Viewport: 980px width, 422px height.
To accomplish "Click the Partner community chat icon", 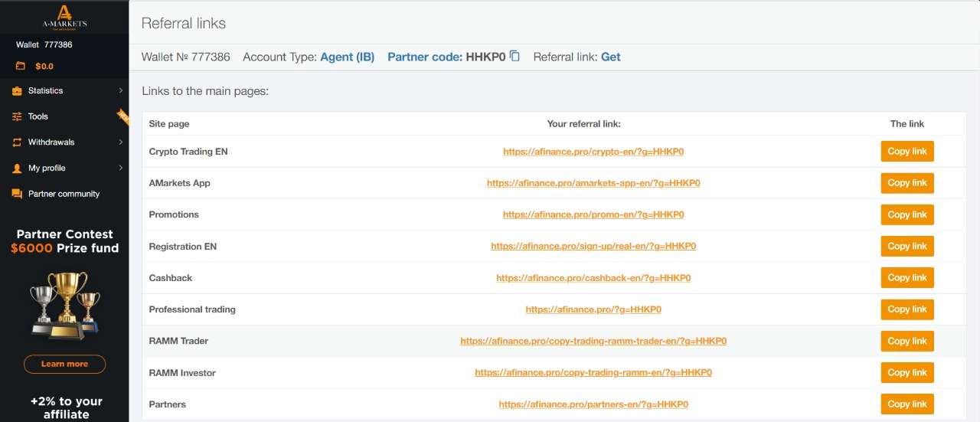I will [17, 195].
